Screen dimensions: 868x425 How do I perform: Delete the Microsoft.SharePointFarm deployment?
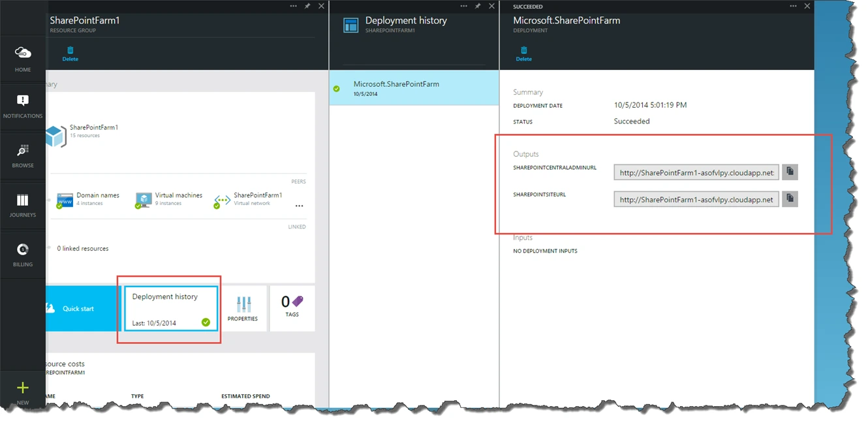523,54
